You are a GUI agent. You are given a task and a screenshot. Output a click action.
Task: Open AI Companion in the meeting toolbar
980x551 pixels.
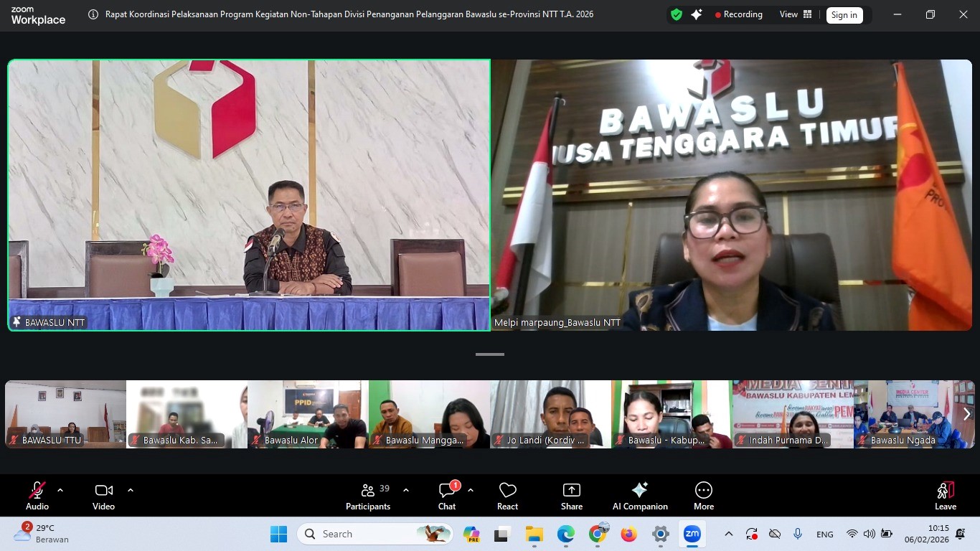(640, 496)
